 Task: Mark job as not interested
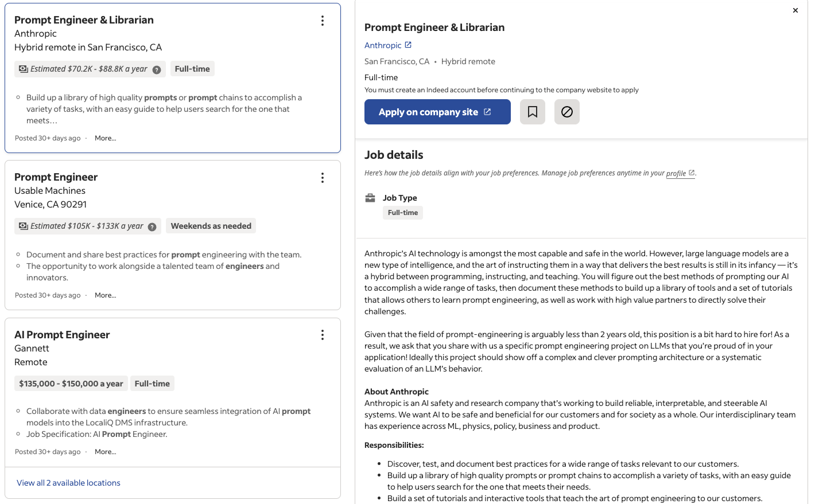click(x=567, y=112)
